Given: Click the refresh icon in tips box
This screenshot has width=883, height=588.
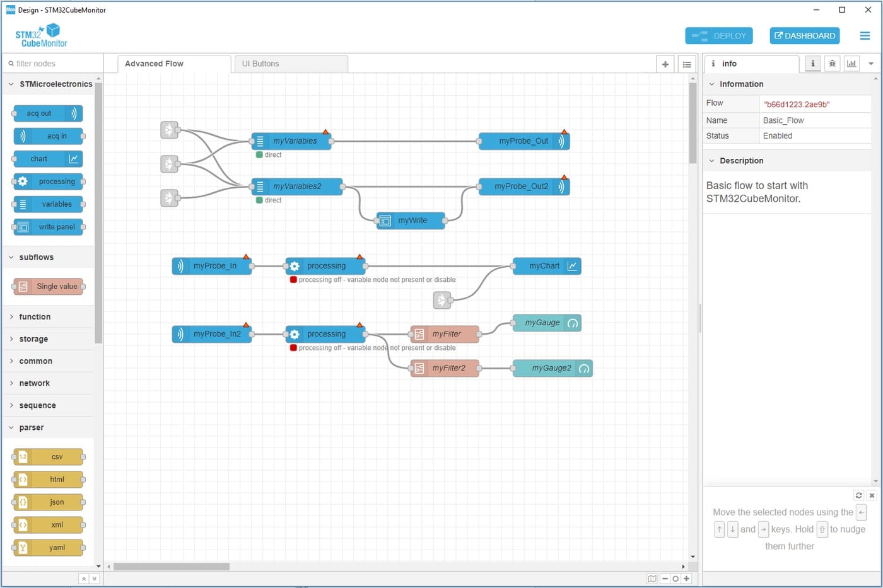Looking at the screenshot, I should [x=858, y=495].
